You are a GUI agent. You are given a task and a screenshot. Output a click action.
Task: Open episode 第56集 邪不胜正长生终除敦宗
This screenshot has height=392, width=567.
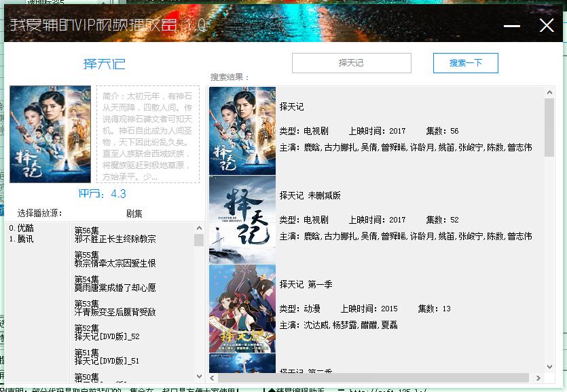[x=115, y=235]
